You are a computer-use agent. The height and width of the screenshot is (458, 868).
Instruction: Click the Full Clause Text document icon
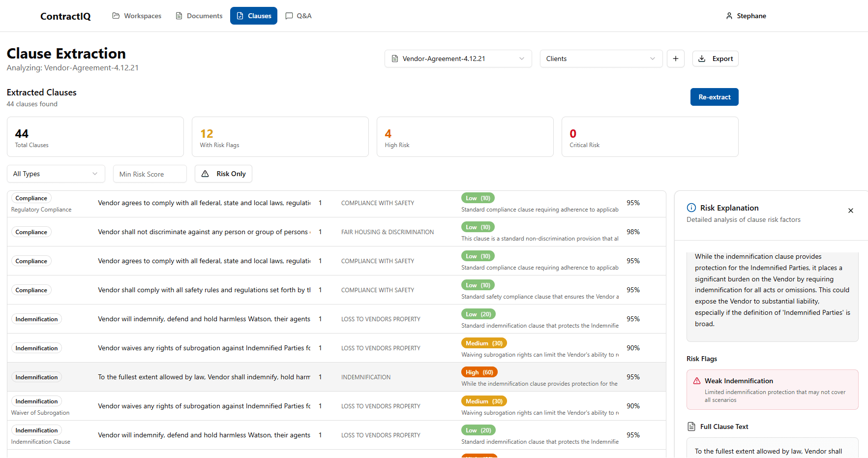(691, 427)
